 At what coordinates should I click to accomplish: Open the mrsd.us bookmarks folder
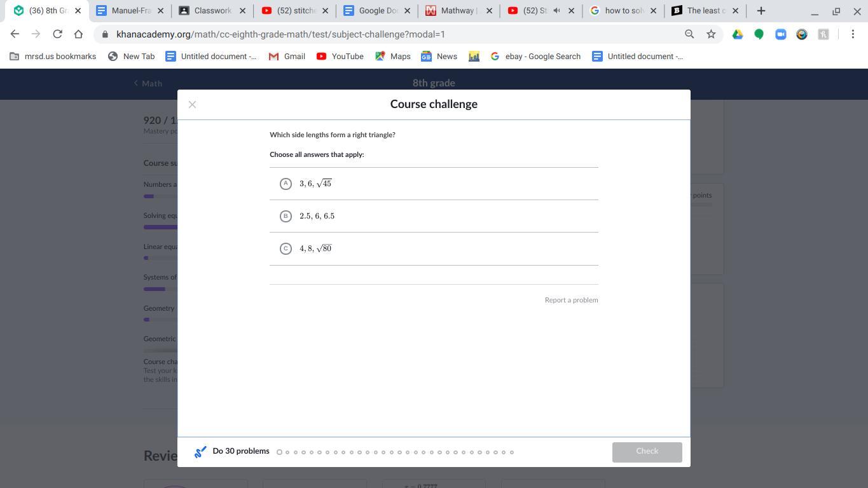53,57
